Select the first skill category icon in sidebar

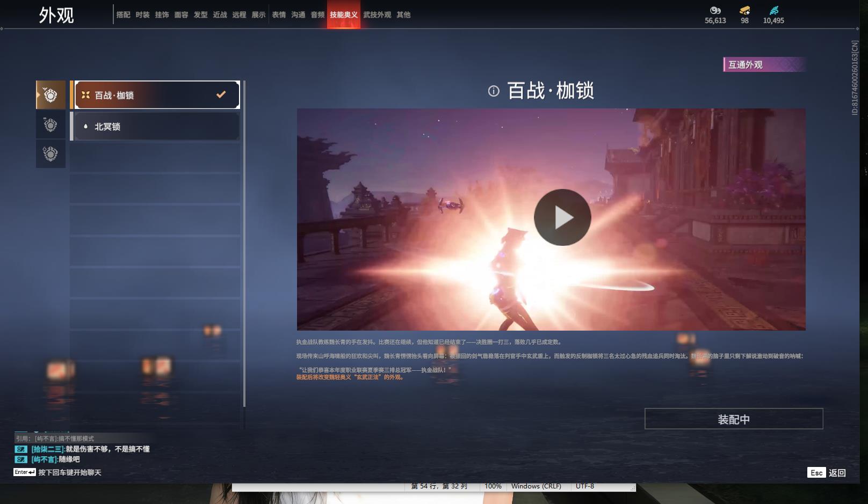click(x=50, y=95)
